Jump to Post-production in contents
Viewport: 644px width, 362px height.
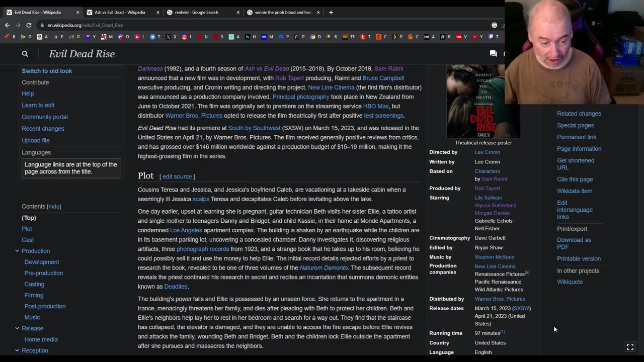pos(45,306)
